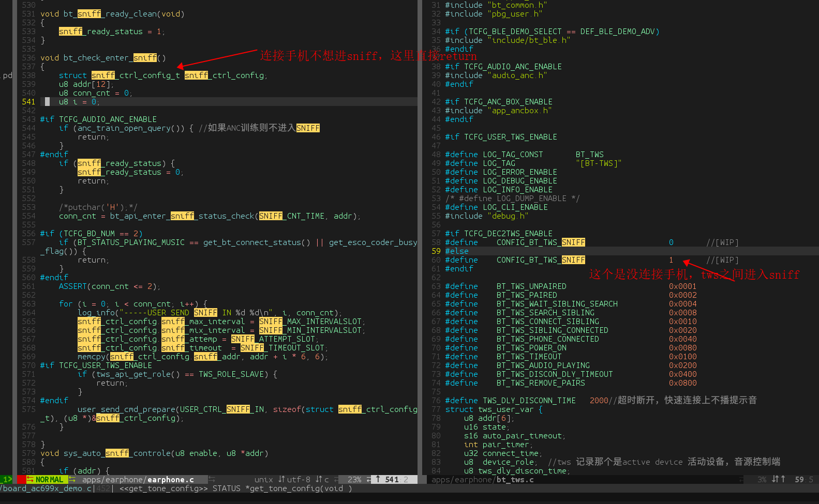Click the "[BT-TWS]" string on line 49
819x504 pixels.
coord(599,163)
